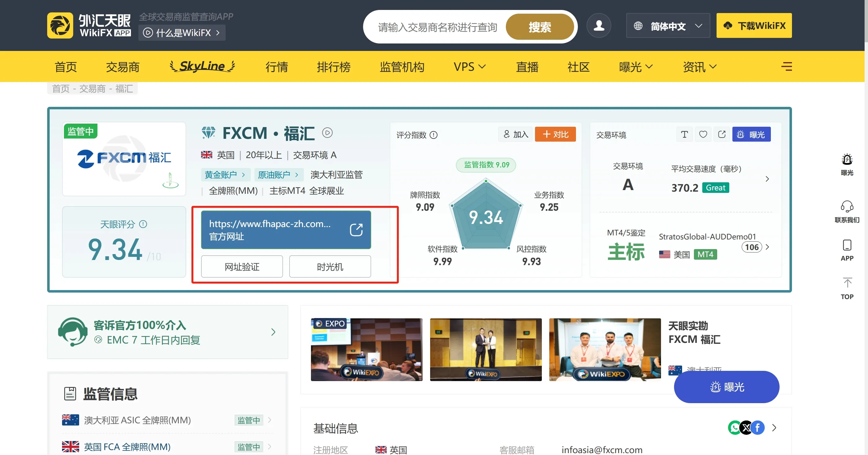Open official website https://www.fhapac-zh.com link
Viewport: 868px width, 455px height.
click(286, 230)
